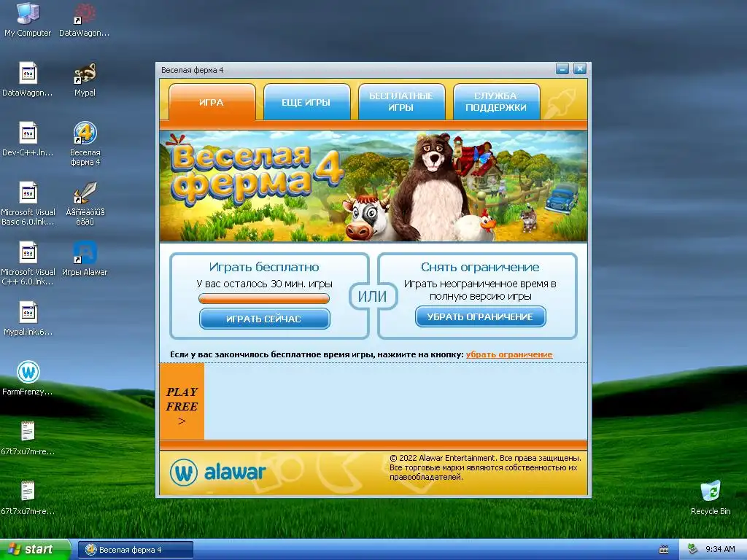The image size is (747, 560).
Task: Click the remaining game time progress bar
Action: pyautogui.click(x=264, y=298)
